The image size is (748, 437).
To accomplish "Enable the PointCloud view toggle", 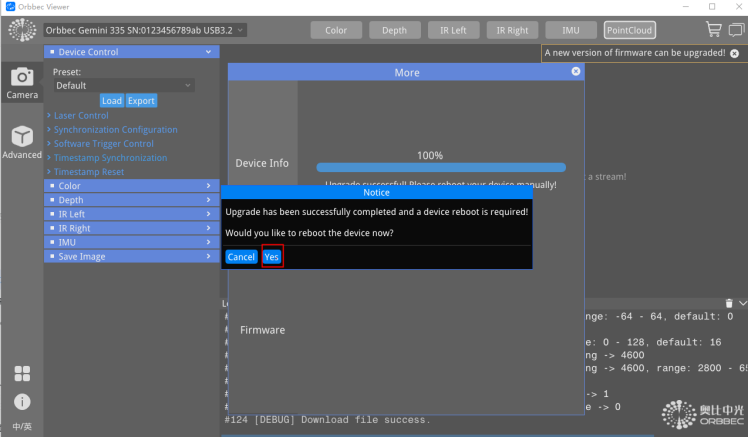I will pos(630,30).
